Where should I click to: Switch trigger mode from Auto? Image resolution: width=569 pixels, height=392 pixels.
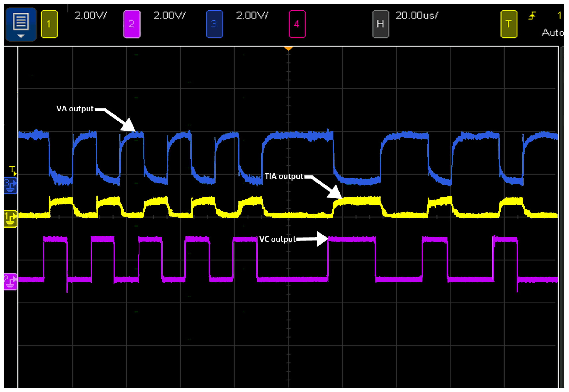point(553,33)
